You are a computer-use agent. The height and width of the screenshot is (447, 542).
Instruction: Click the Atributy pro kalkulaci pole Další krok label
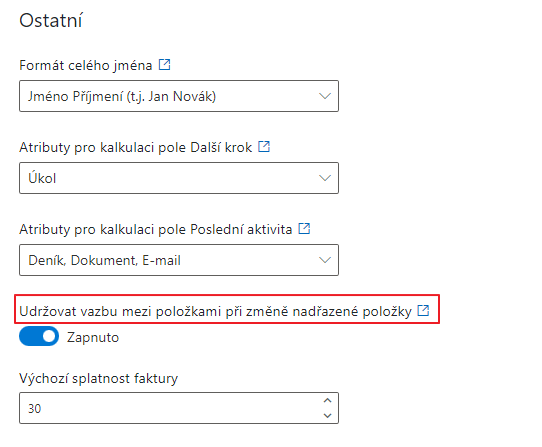(x=136, y=147)
